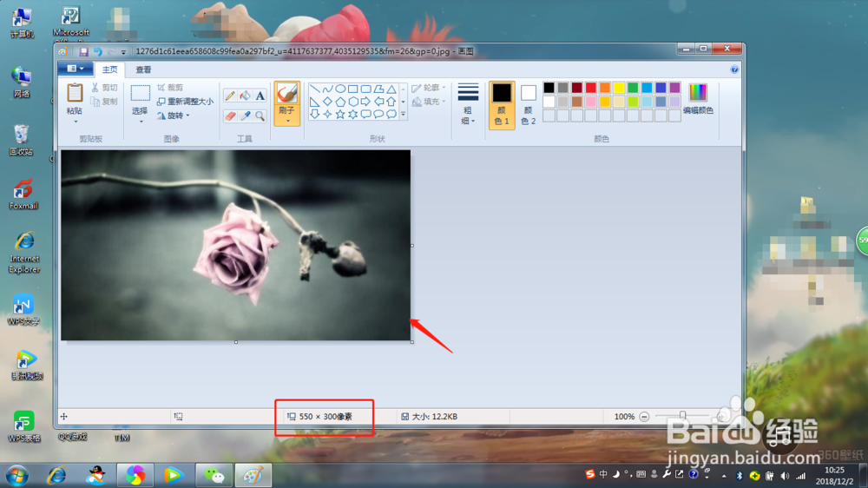Choose the pentagon shape
The image size is (868, 488).
[x=340, y=102]
